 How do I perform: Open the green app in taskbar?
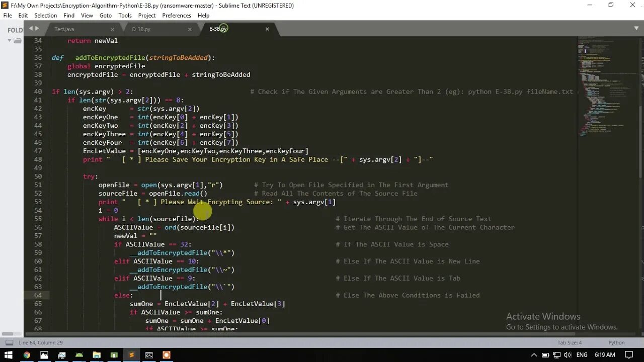114,355
